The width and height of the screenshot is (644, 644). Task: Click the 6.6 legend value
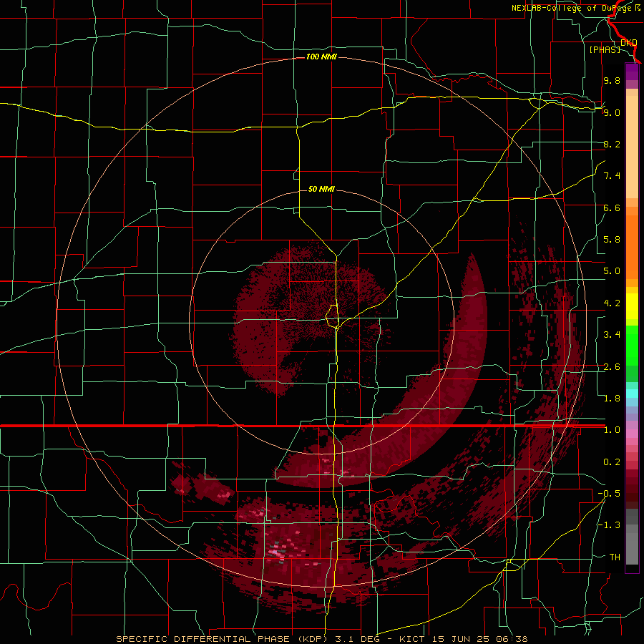tap(612, 208)
